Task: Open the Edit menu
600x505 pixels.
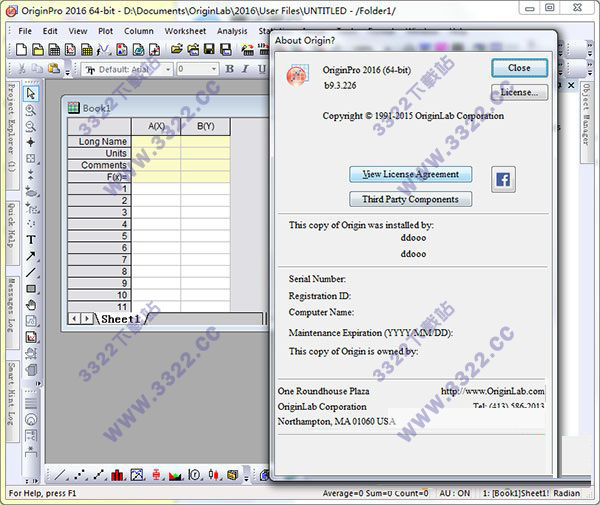Action: tap(50, 31)
